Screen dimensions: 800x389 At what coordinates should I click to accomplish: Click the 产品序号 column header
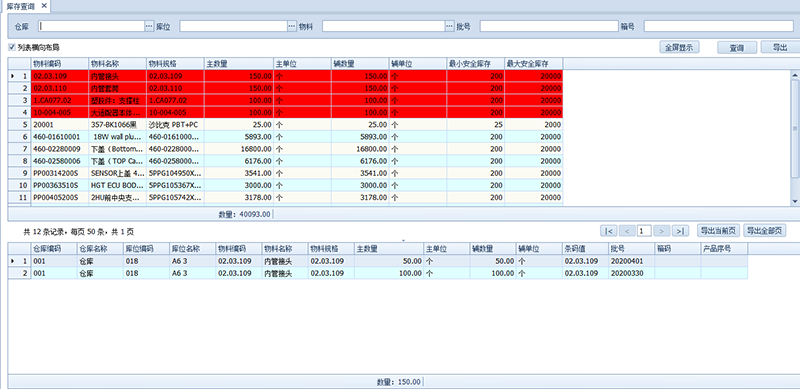click(724, 249)
